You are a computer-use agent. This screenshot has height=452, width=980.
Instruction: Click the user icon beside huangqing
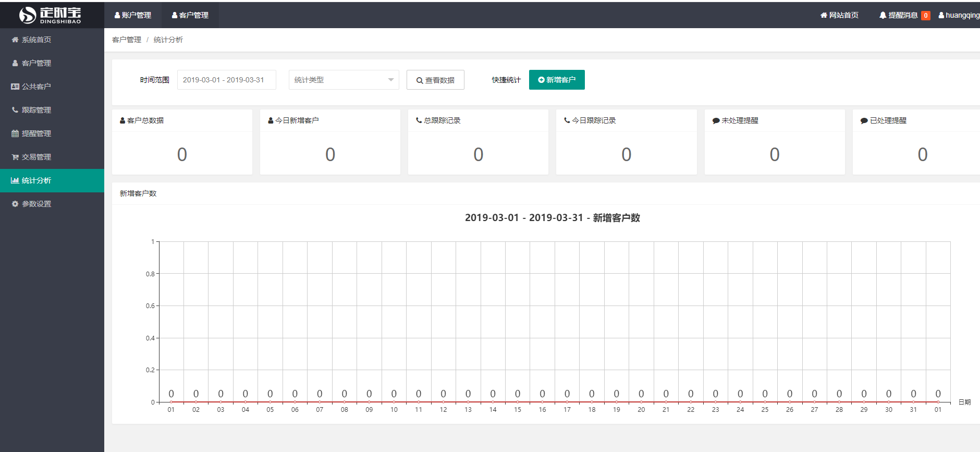click(941, 15)
